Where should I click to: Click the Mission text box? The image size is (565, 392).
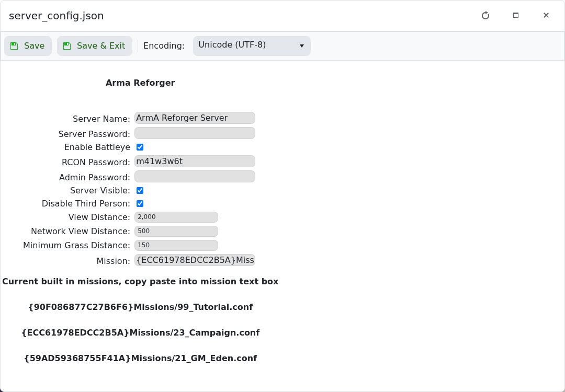195,260
